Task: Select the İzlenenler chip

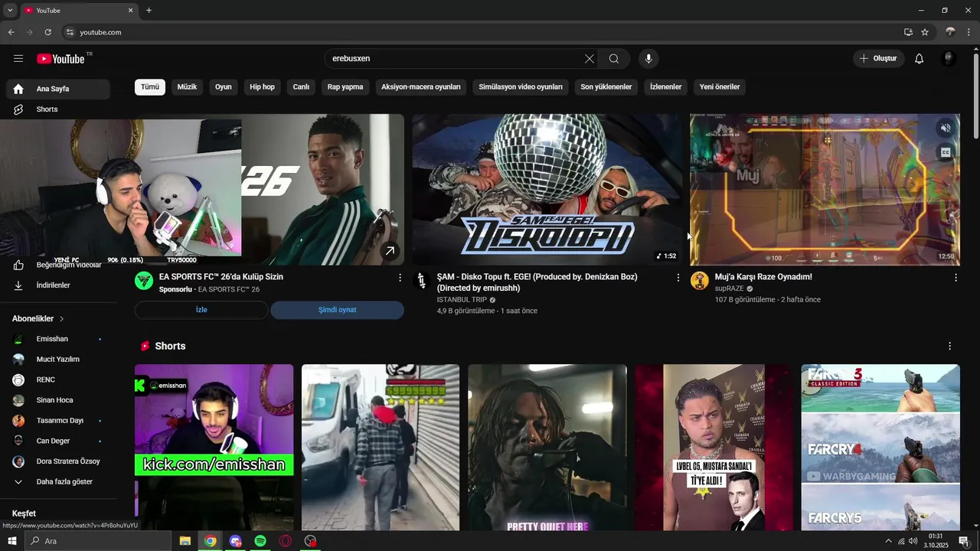Action: click(665, 87)
